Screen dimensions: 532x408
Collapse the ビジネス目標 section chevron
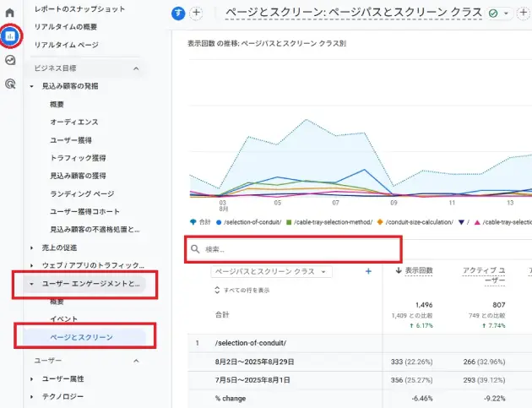136,68
